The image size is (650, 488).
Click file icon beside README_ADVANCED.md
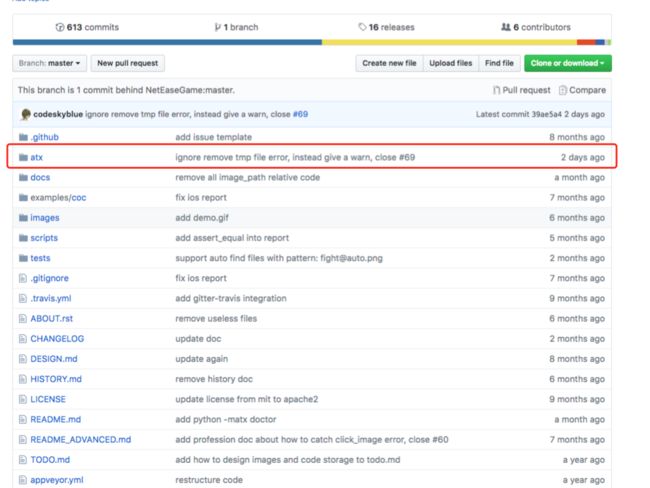(23, 440)
